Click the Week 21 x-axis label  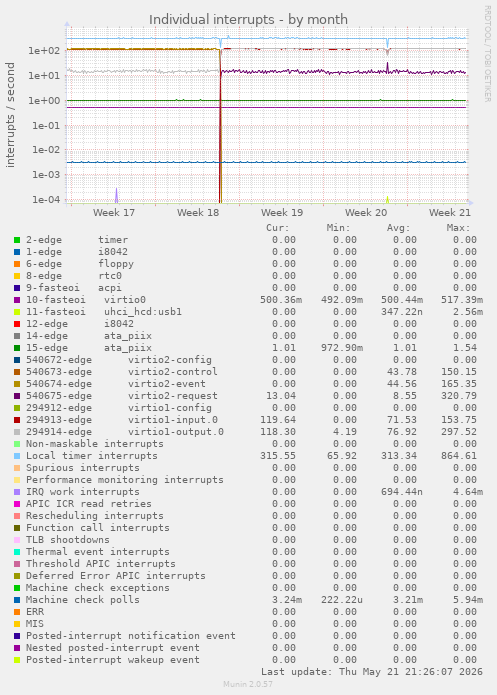(x=450, y=213)
